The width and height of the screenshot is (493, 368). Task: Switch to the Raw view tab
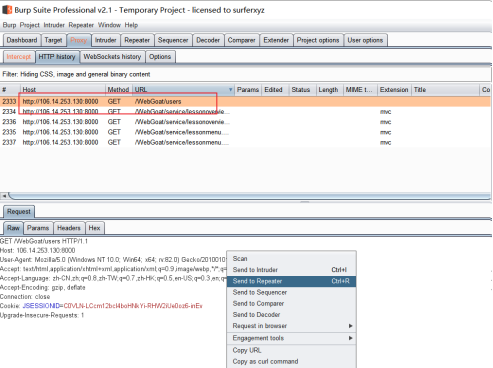[13, 228]
